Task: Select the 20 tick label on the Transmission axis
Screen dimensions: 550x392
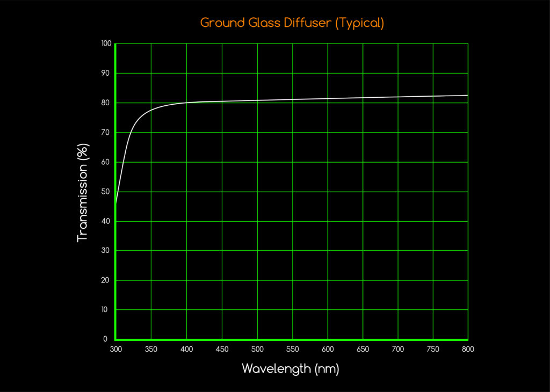Action: point(105,280)
